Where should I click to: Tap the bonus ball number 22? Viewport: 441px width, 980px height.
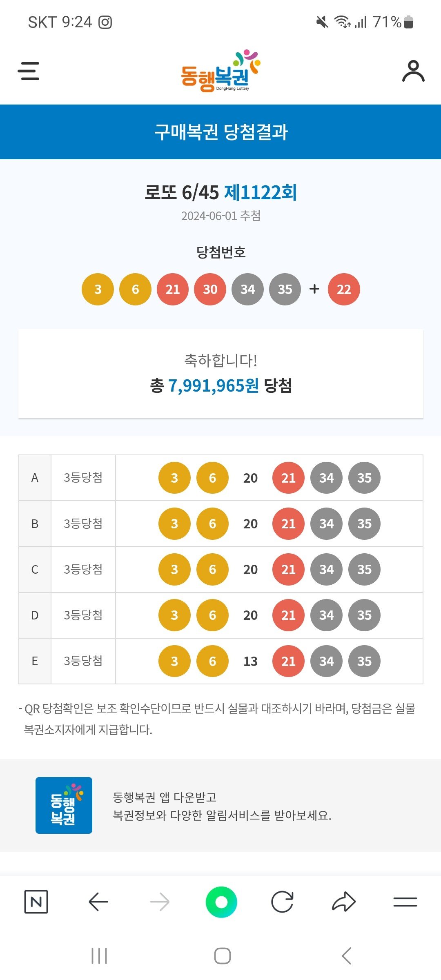(x=344, y=289)
